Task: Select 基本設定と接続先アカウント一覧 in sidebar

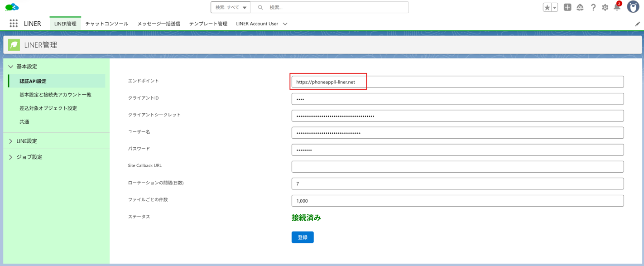Action: coord(55,95)
